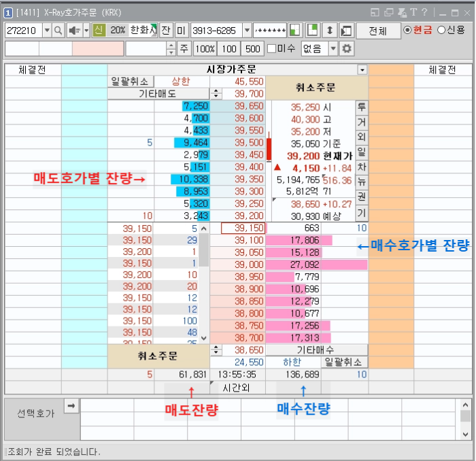476x461 pixels.
Task: Select the 투 side tab
Action: tap(362, 107)
